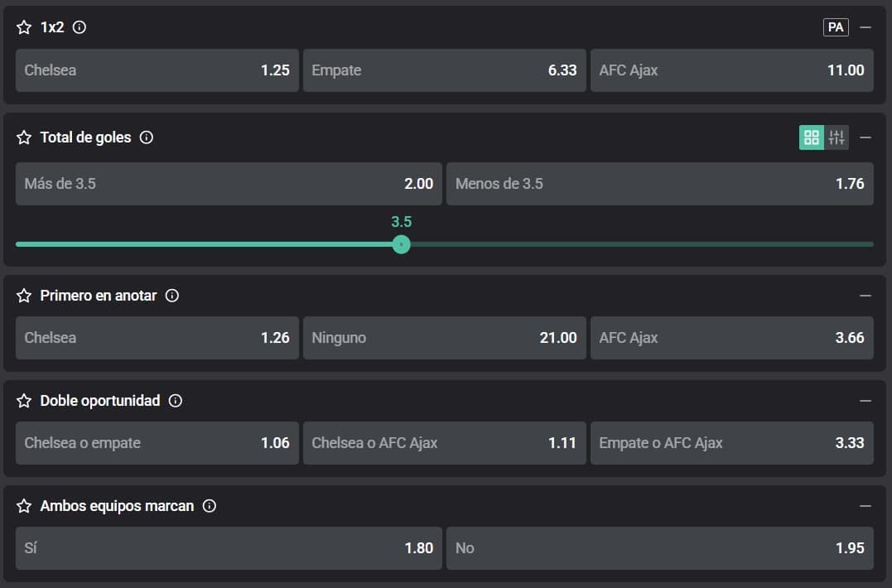The image size is (892, 588).
Task: Collapse the 1x2 market section
Action: pyautogui.click(x=865, y=27)
